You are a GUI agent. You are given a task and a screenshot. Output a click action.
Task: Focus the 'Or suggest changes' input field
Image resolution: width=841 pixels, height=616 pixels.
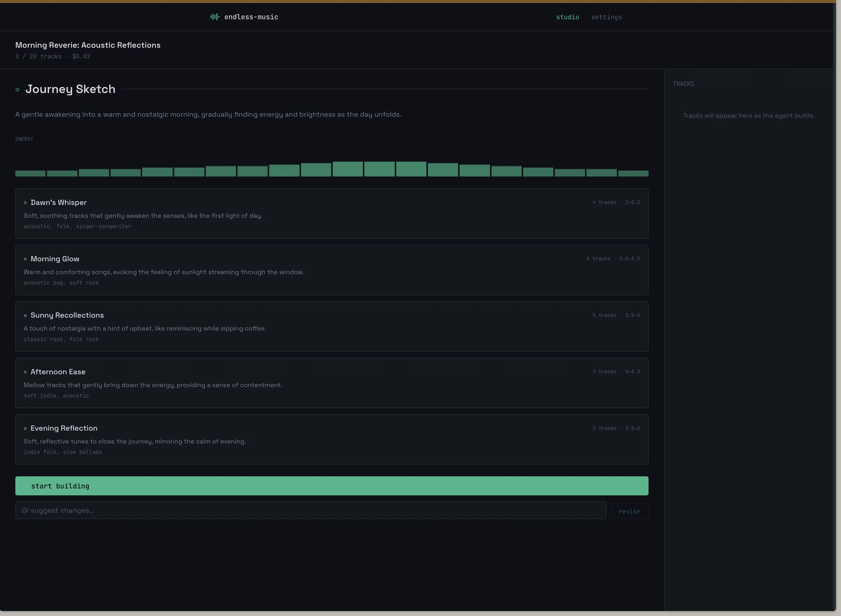[310, 510]
